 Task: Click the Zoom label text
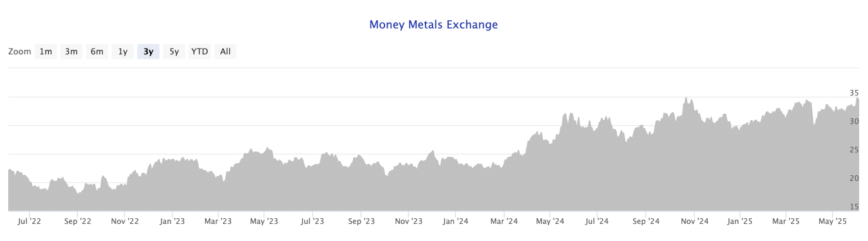pos(20,52)
